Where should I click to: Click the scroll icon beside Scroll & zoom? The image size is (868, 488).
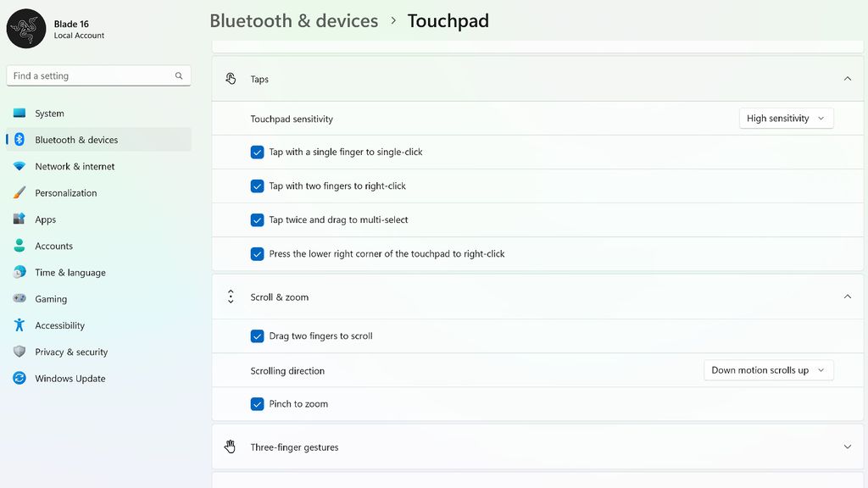point(230,297)
